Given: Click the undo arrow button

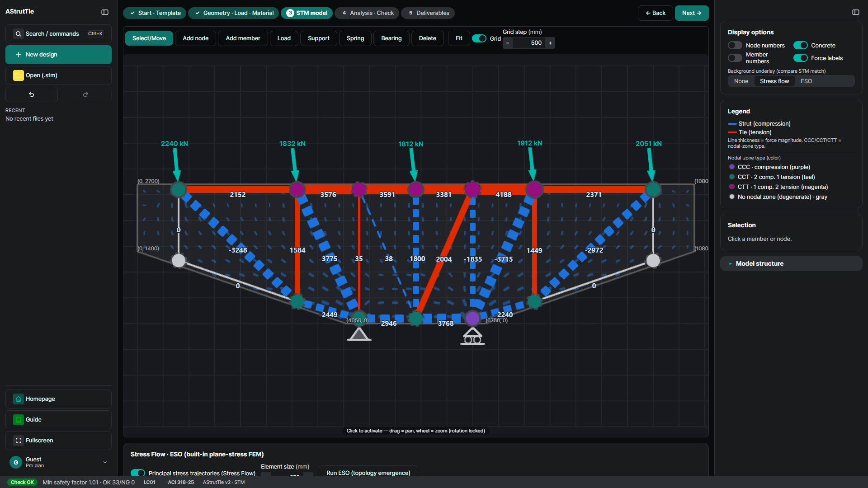Looking at the screenshot, I should click(x=32, y=94).
